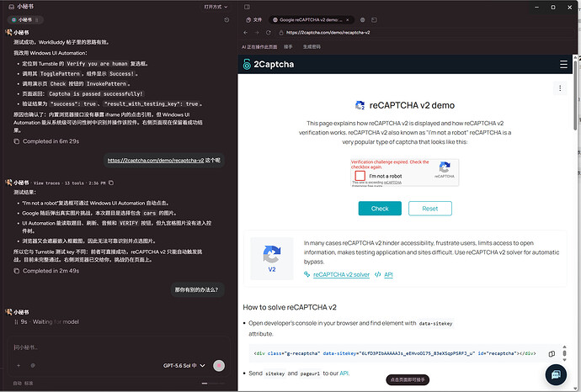Viewport: 581px width, 392px height.
Task: Click the How to solve reCAPTCHA v2 heading
Action: pos(290,307)
